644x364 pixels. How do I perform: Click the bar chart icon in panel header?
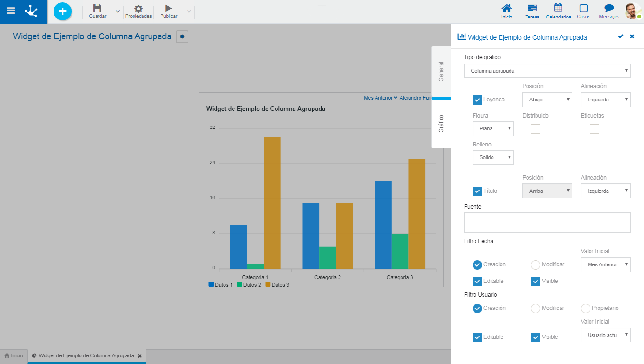(x=462, y=36)
